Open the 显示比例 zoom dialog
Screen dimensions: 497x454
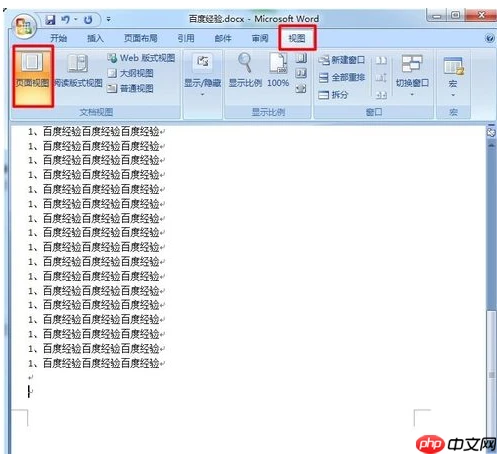tap(245, 70)
